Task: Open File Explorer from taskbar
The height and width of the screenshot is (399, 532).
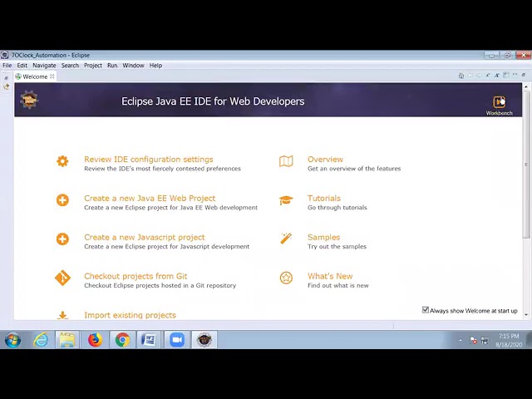Action: click(x=67, y=340)
